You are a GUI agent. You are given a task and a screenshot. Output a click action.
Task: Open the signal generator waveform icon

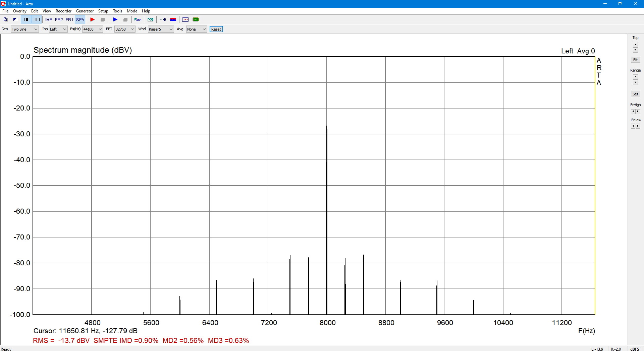[x=185, y=19]
